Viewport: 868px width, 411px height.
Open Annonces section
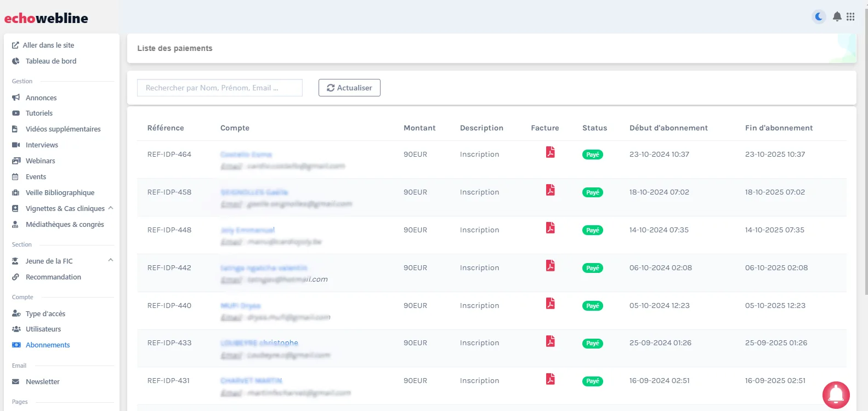tap(35, 98)
